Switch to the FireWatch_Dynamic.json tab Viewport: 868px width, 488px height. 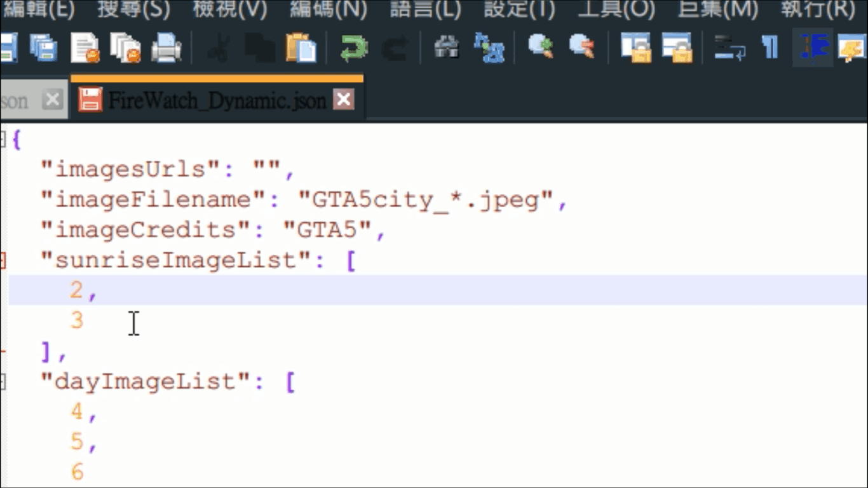click(217, 100)
